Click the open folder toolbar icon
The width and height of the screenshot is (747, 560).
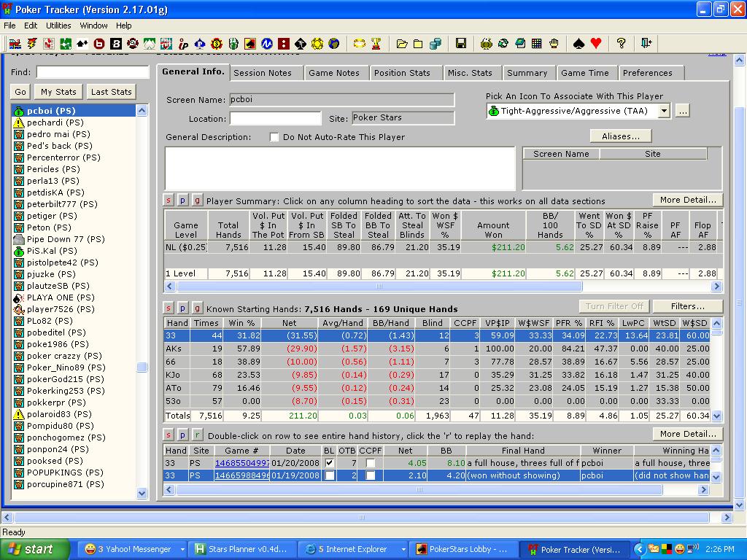[402, 44]
